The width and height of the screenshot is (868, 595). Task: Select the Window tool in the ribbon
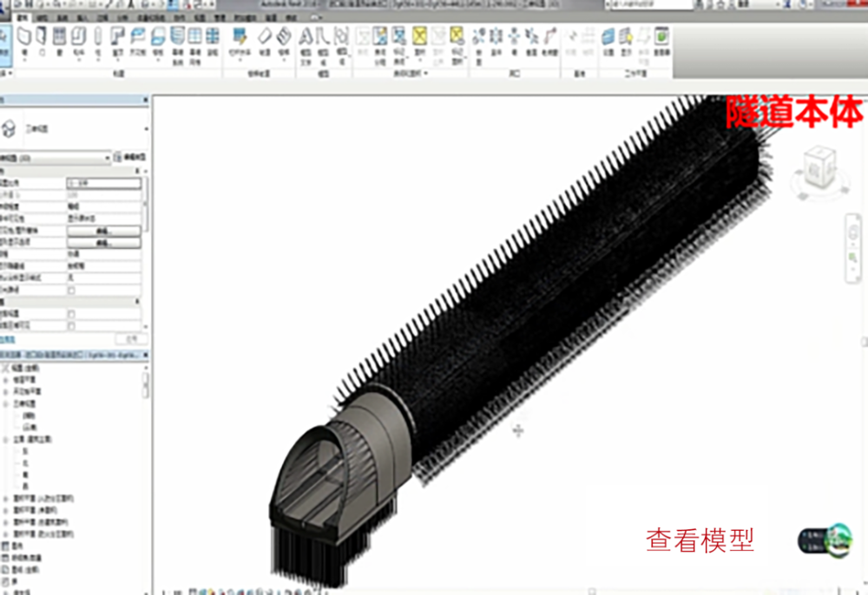(59, 41)
